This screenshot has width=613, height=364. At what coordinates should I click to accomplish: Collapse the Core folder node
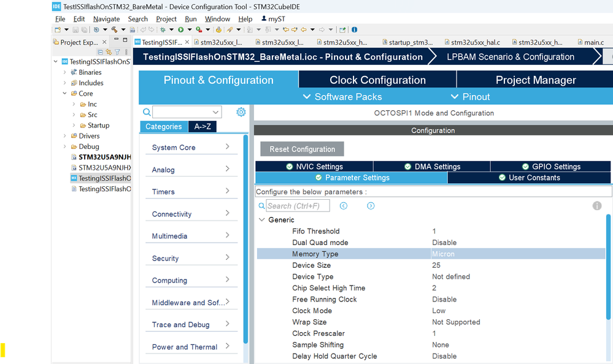click(64, 93)
